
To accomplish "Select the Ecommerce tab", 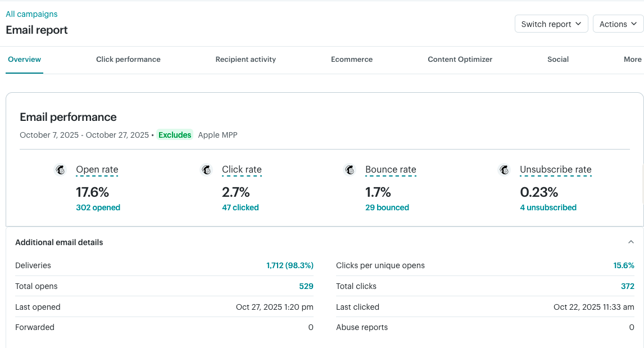I will pyautogui.click(x=352, y=59).
